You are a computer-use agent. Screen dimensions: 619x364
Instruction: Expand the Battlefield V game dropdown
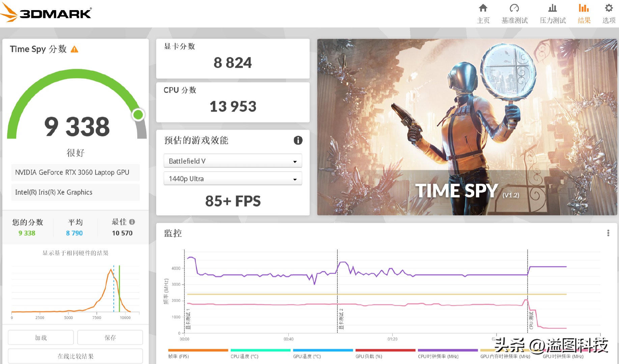point(233,161)
